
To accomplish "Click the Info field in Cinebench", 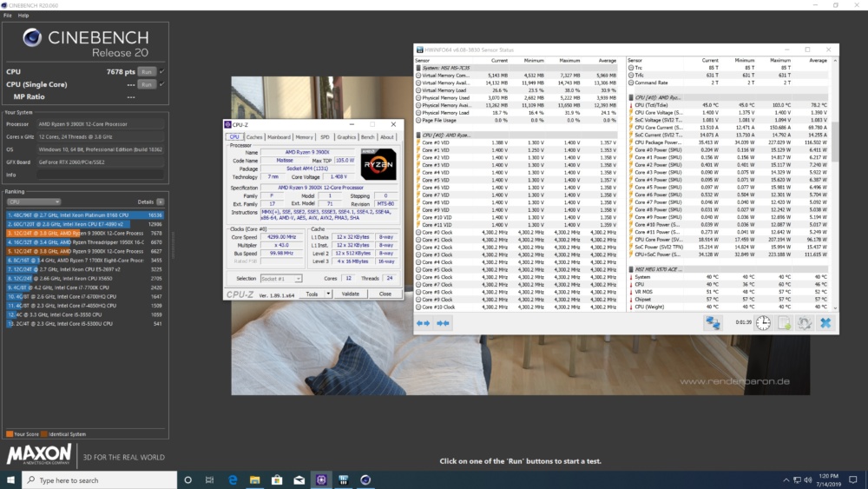I will click(100, 175).
